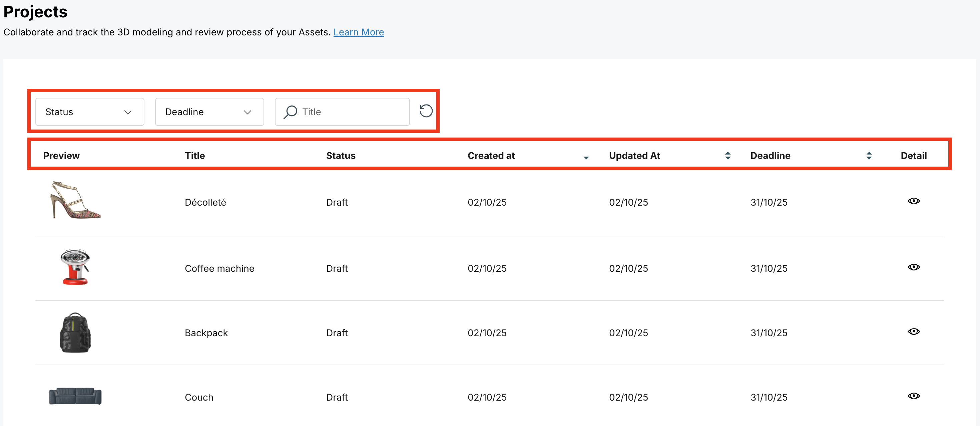Click the Title search input field

(342, 112)
